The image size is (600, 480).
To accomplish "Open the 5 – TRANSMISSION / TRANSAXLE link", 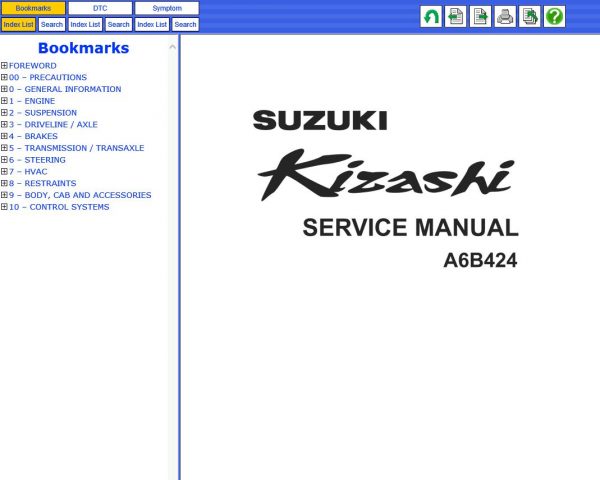I will [77, 148].
